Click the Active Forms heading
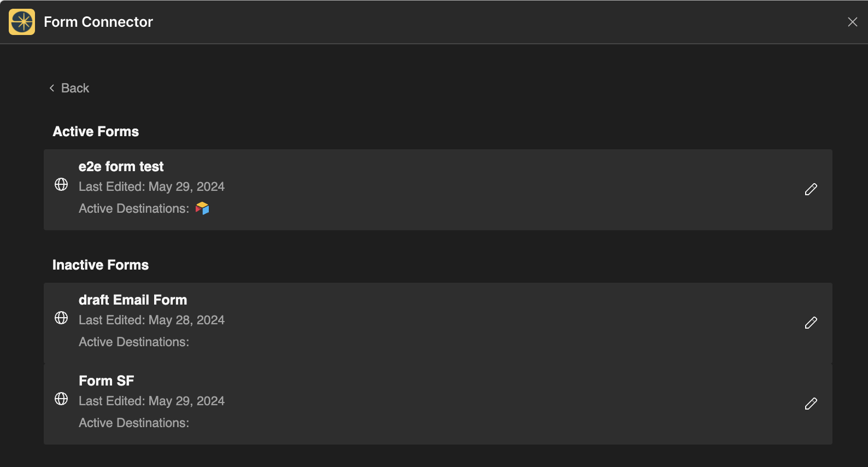The width and height of the screenshot is (868, 467). tap(96, 131)
